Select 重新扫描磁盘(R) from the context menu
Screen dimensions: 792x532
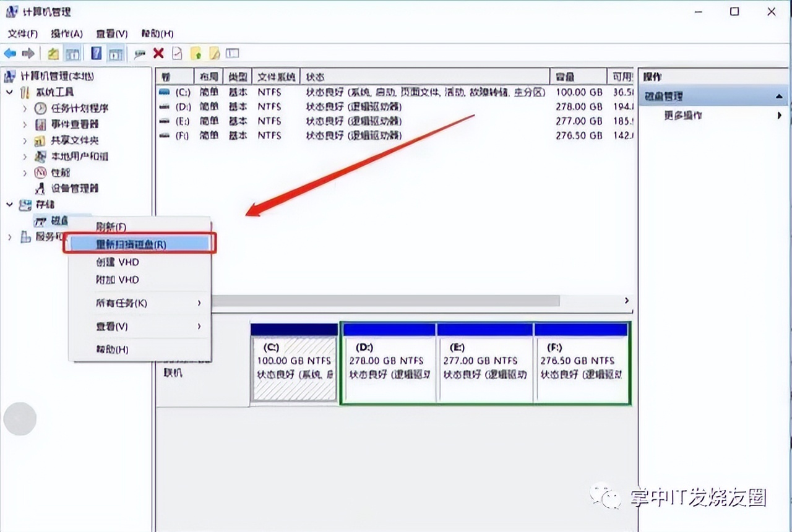(x=131, y=243)
